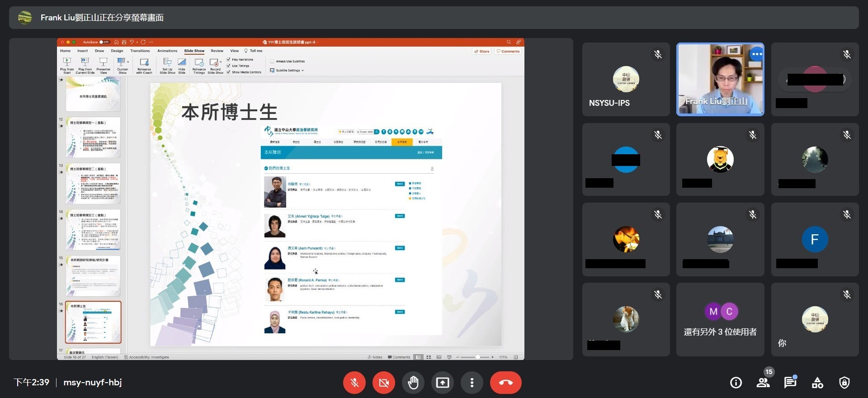Toggle the Play Narrations checkbox
Viewport: 868px width, 398px height.
(x=229, y=59)
